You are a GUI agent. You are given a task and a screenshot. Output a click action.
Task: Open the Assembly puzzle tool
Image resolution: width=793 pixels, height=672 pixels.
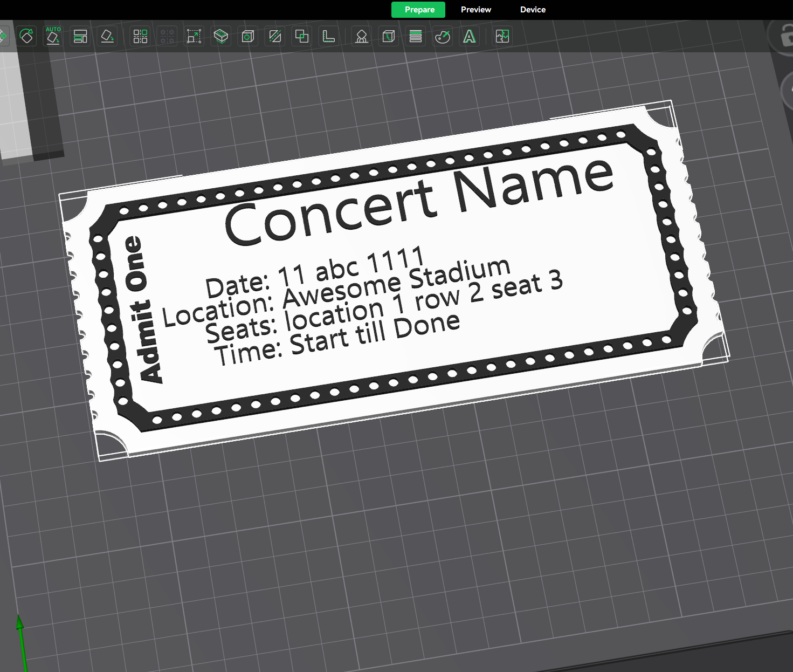point(502,36)
